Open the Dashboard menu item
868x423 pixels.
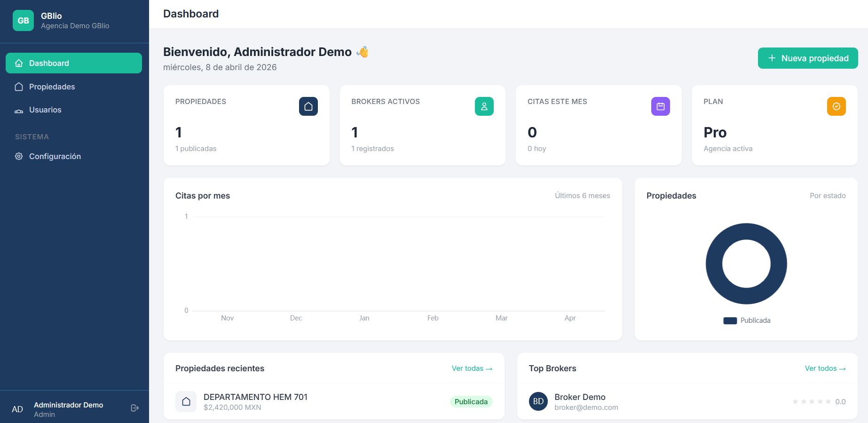[74, 63]
